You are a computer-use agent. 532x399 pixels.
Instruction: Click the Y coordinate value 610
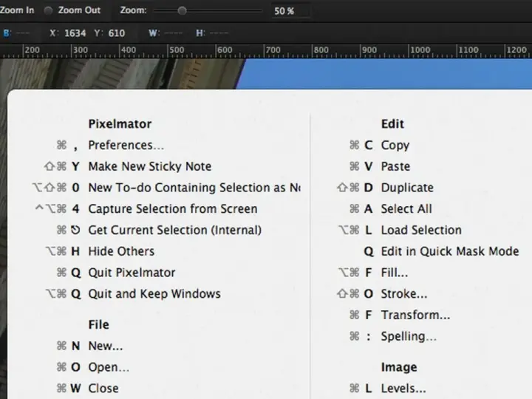pyautogui.click(x=117, y=33)
